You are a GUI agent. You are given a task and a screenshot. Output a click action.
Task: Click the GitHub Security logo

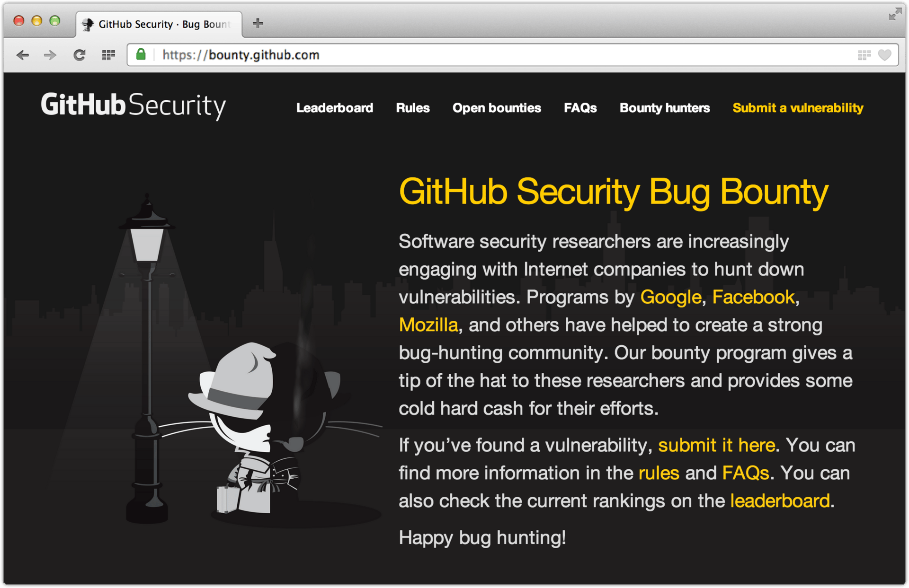point(134,105)
